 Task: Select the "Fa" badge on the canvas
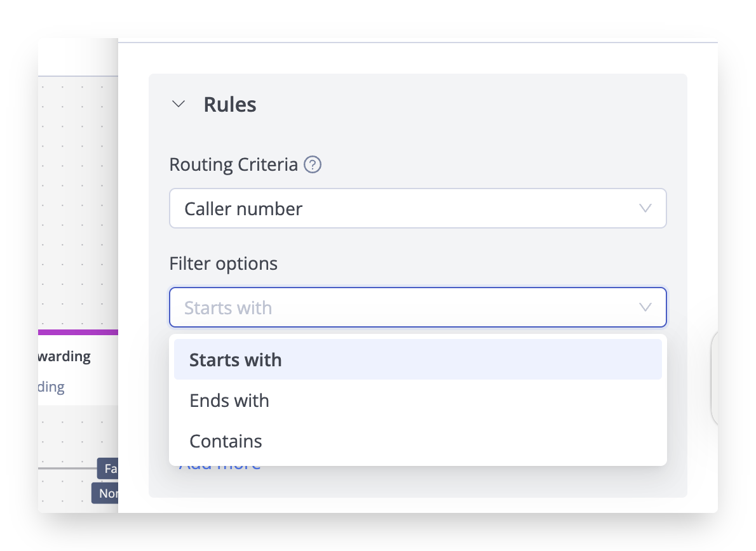(x=109, y=469)
